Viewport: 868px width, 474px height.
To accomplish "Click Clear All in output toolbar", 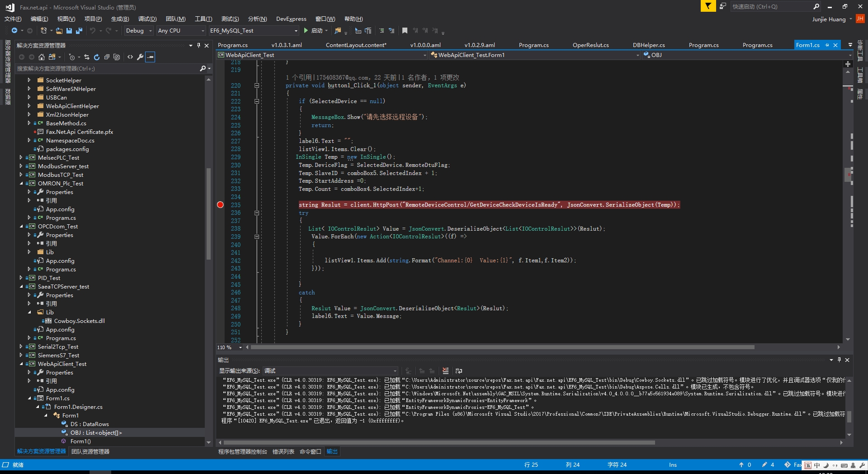I will (445, 371).
